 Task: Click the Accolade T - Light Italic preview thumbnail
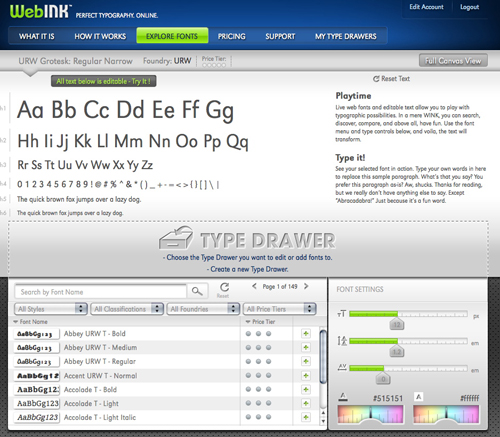[x=36, y=417]
